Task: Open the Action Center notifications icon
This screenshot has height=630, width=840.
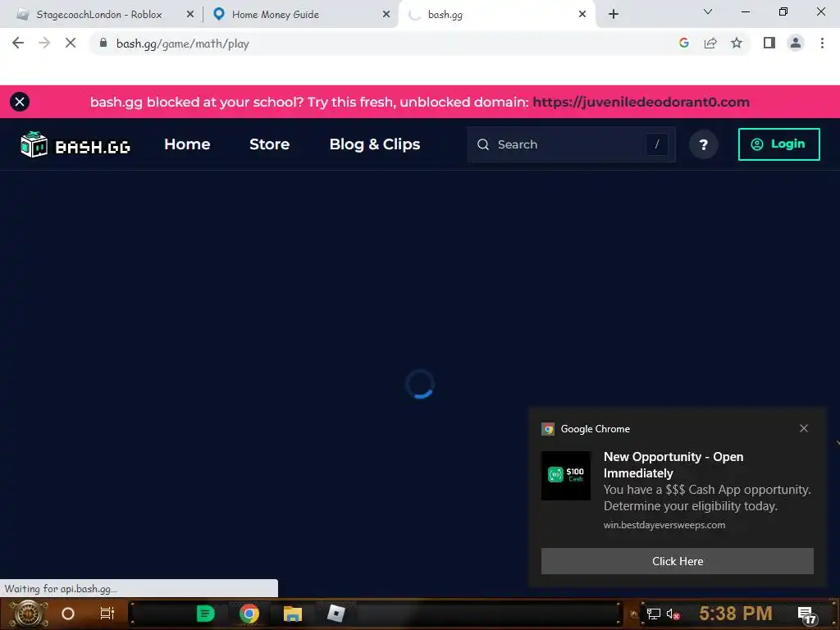Action: click(x=806, y=614)
